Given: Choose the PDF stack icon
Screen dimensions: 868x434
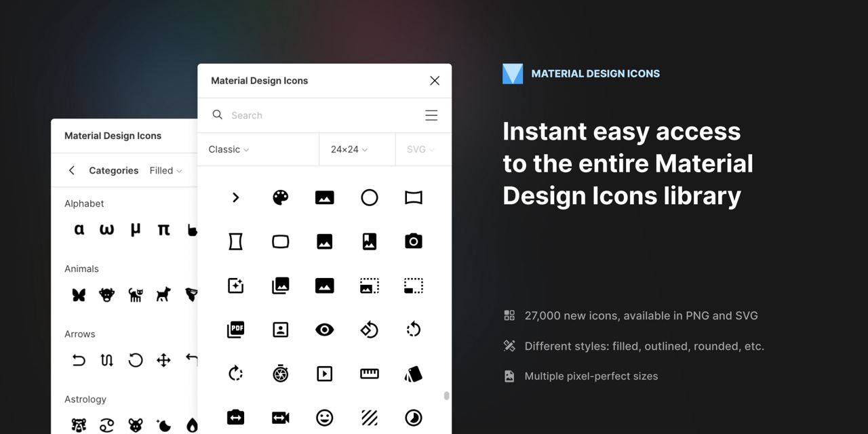Looking at the screenshot, I should (236, 330).
